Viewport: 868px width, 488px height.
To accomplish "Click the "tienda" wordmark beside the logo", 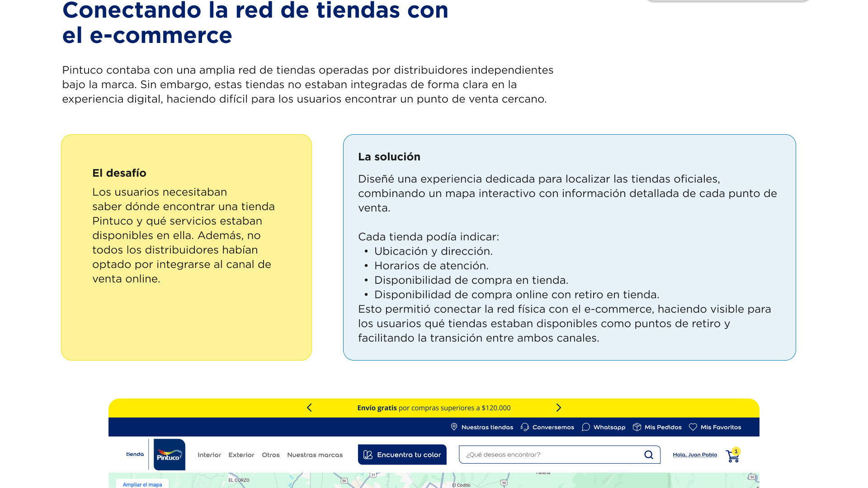I will (135, 454).
